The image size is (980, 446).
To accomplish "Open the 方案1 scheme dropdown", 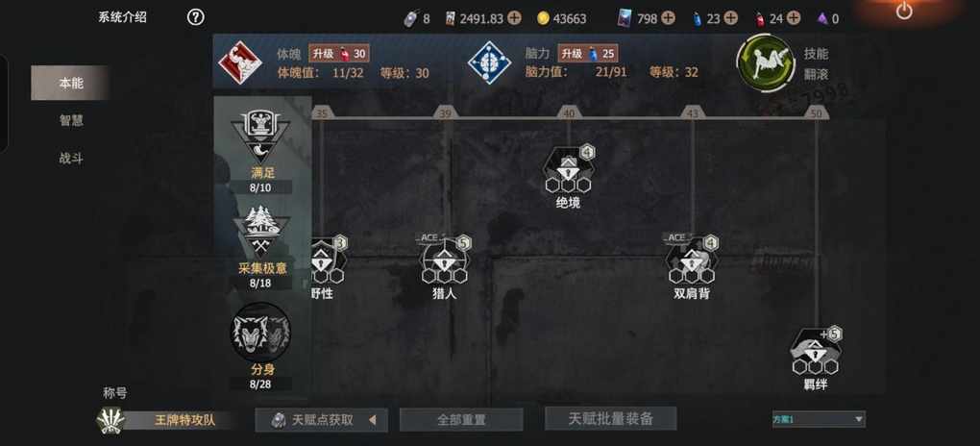I will 819,419.
